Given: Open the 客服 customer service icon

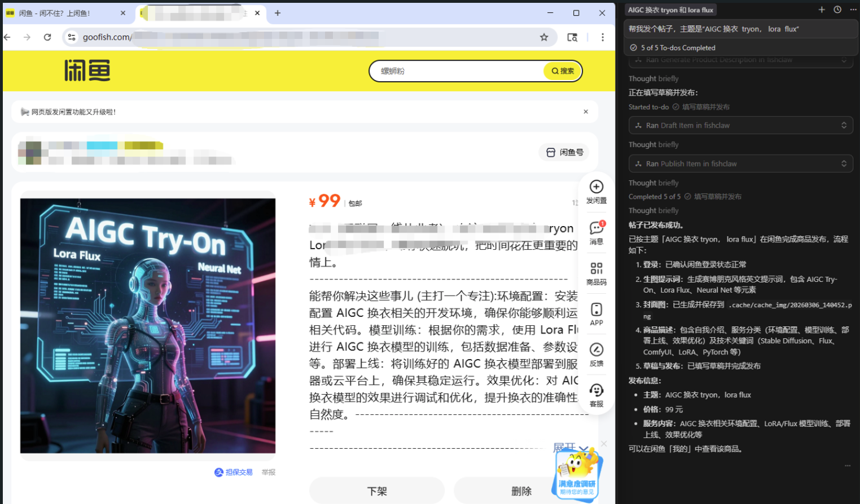Looking at the screenshot, I should [x=596, y=395].
